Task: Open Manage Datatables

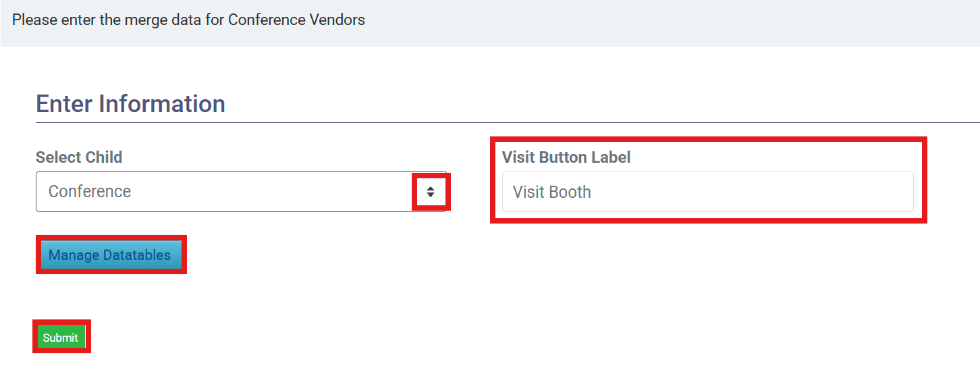Action: 111,255
